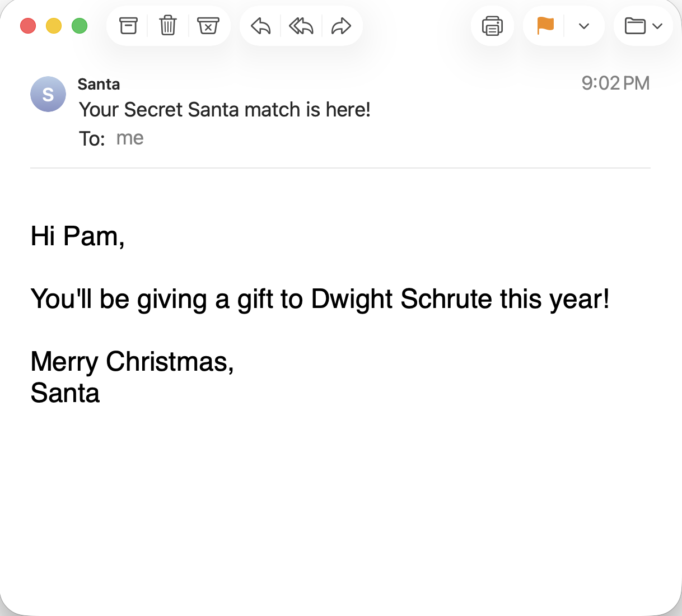682x616 pixels.
Task: Select the sender name Santa
Action: pos(99,84)
